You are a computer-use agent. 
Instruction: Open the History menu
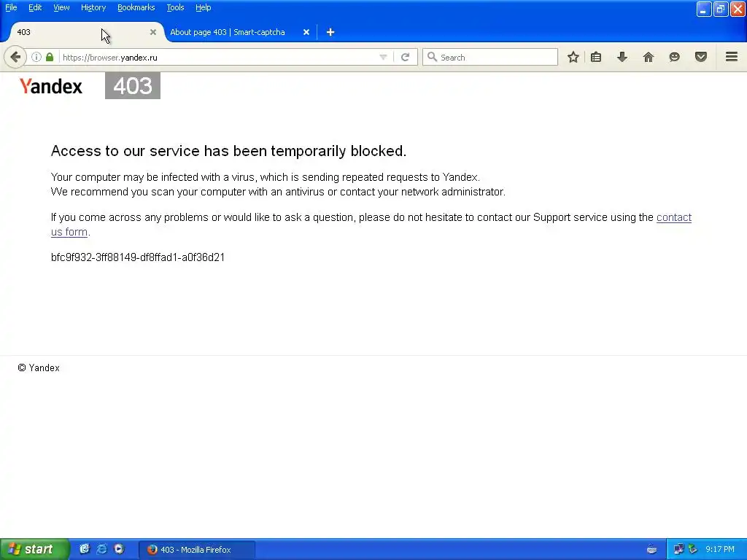[x=93, y=7]
